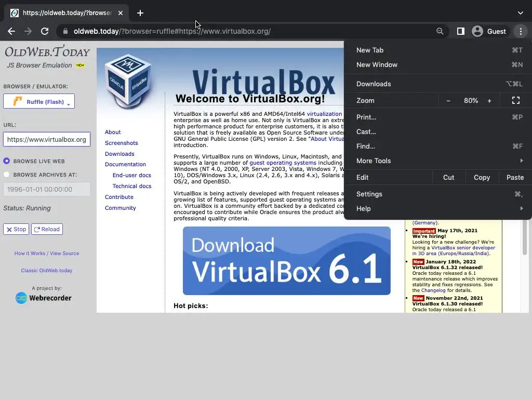The height and width of the screenshot is (399, 532).
Task: Click the zoom magnifier icon in address bar
Action: (440, 31)
